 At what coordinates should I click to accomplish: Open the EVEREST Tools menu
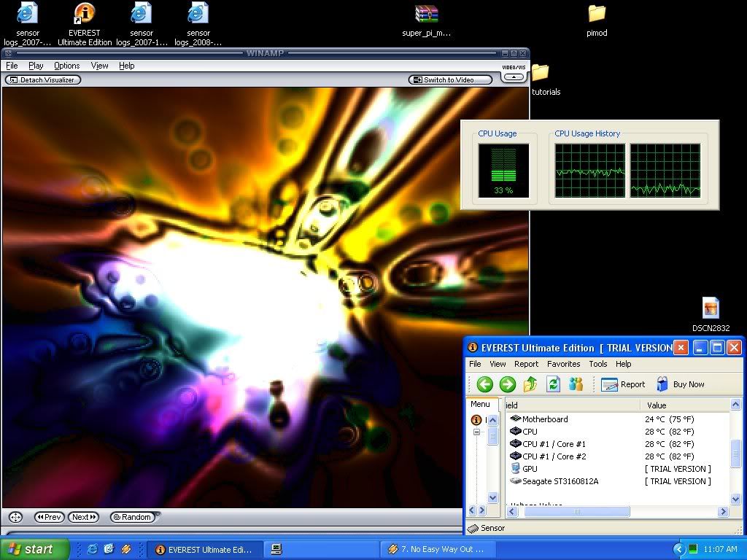(598, 364)
